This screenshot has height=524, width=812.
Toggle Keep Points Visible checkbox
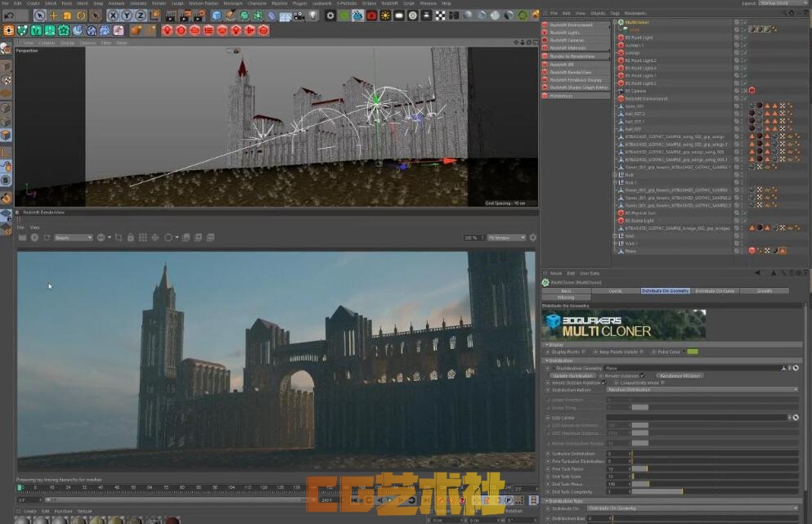[x=642, y=352]
